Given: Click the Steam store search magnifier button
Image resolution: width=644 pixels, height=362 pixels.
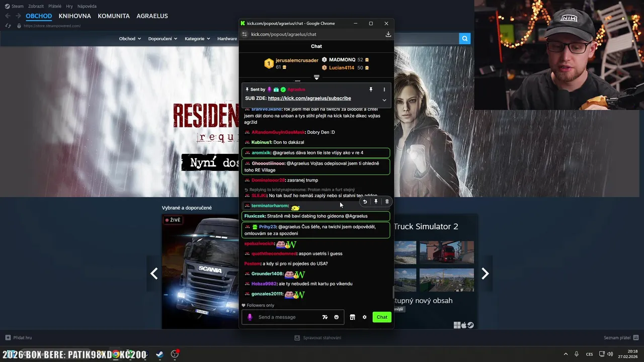Looking at the screenshot, I should [x=465, y=38].
